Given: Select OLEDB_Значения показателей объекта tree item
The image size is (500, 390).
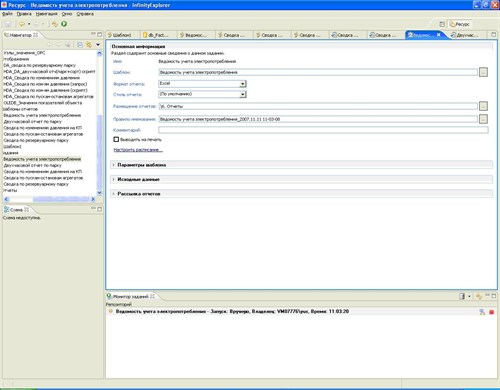Looking at the screenshot, I should pyautogui.click(x=42, y=103).
